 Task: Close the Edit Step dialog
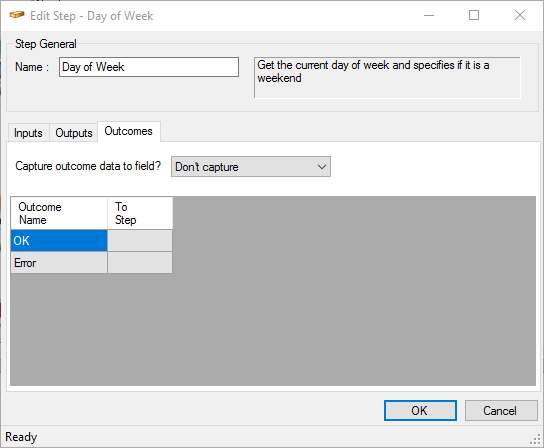click(520, 15)
